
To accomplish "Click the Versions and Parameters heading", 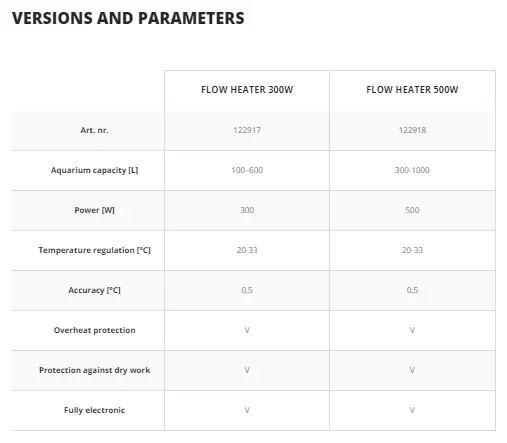I will tap(128, 18).
